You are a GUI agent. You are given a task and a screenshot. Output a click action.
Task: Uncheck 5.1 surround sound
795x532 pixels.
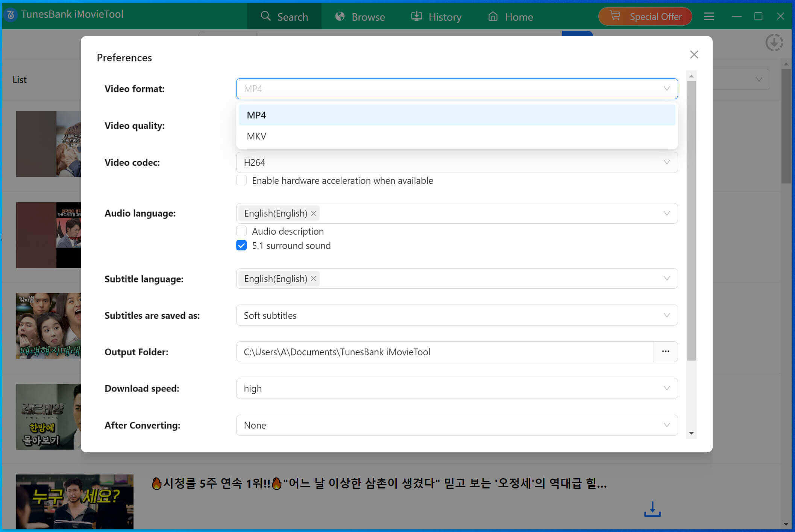[241, 246]
